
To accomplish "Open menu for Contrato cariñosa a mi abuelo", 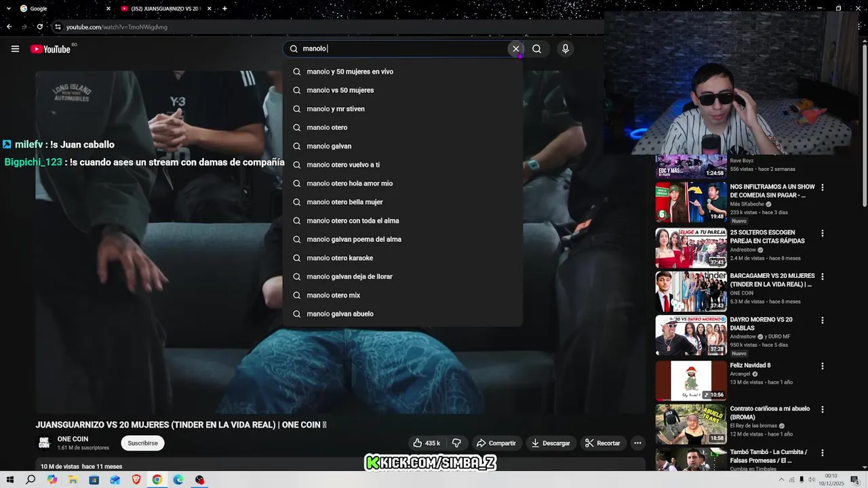I will pyautogui.click(x=823, y=409).
